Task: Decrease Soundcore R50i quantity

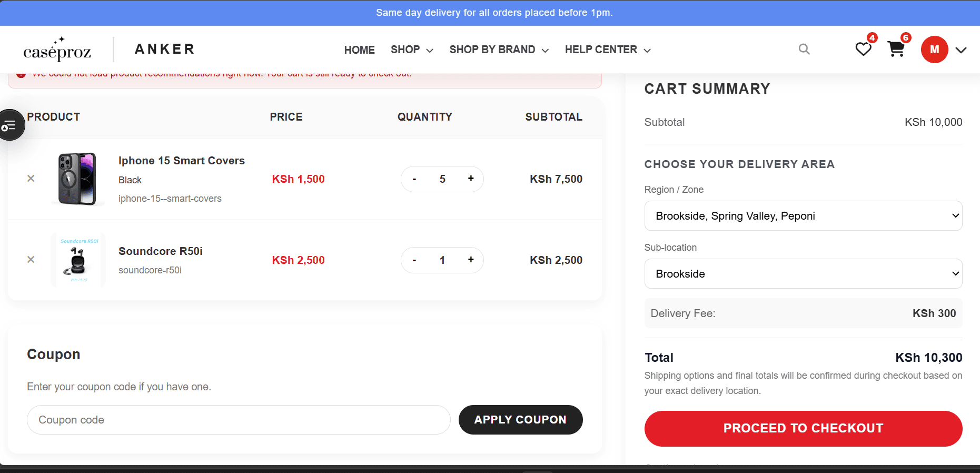Action: click(x=414, y=260)
